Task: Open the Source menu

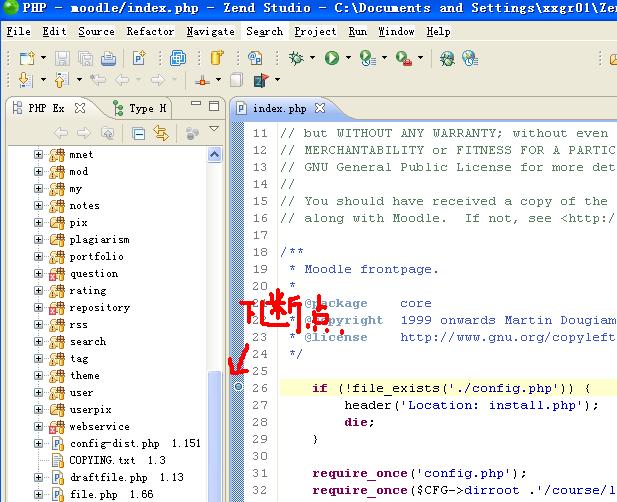Action: tap(96, 31)
